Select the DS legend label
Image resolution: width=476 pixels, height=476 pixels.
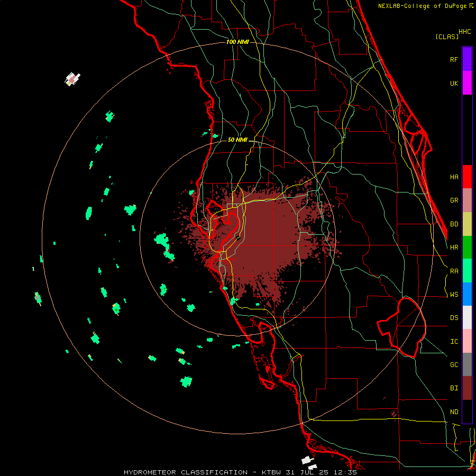coord(454,318)
